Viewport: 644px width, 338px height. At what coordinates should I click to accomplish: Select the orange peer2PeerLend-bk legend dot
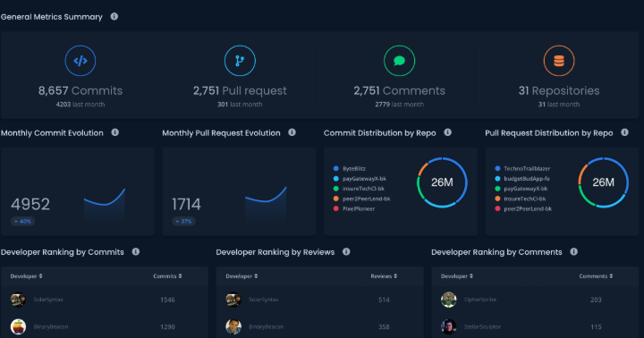pos(336,199)
